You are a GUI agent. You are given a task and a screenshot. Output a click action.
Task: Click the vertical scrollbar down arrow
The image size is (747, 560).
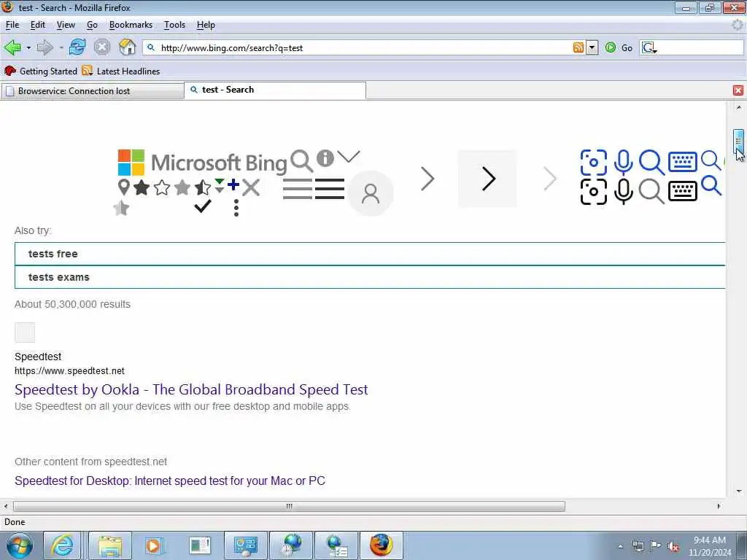738,491
